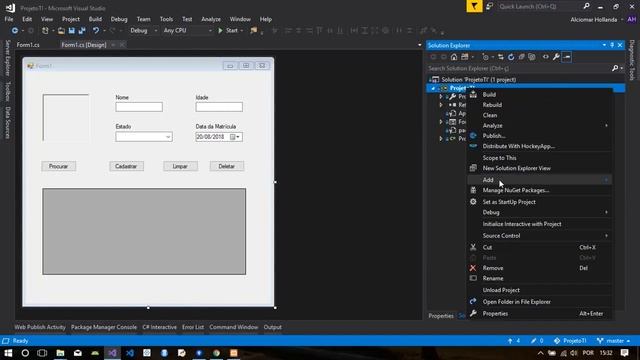Expand the Form1 node in the tree

[440, 122]
